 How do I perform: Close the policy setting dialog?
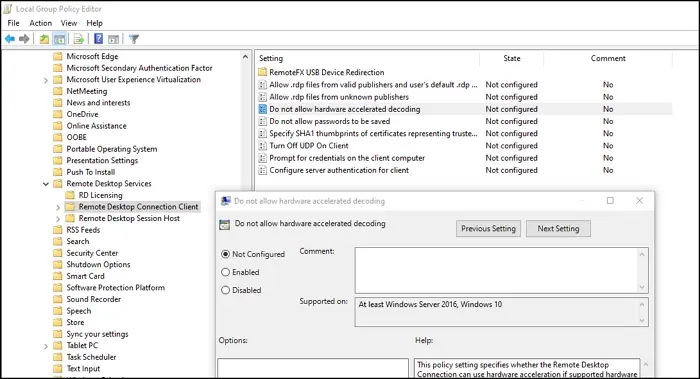point(639,201)
